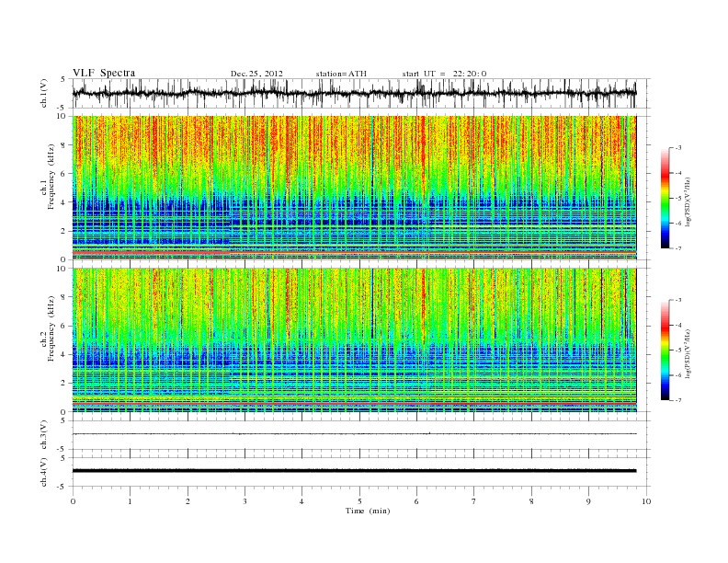728x563 pixels.
Task: Click the ch.1 spectrogram panel
Action: coord(361,188)
